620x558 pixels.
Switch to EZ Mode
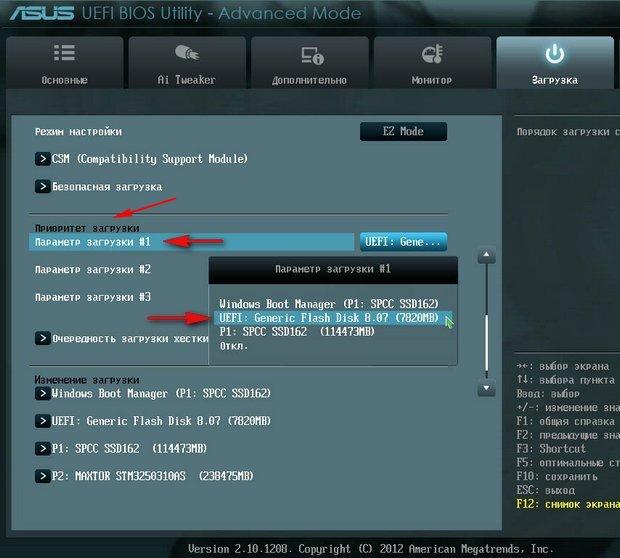click(x=403, y=131)
